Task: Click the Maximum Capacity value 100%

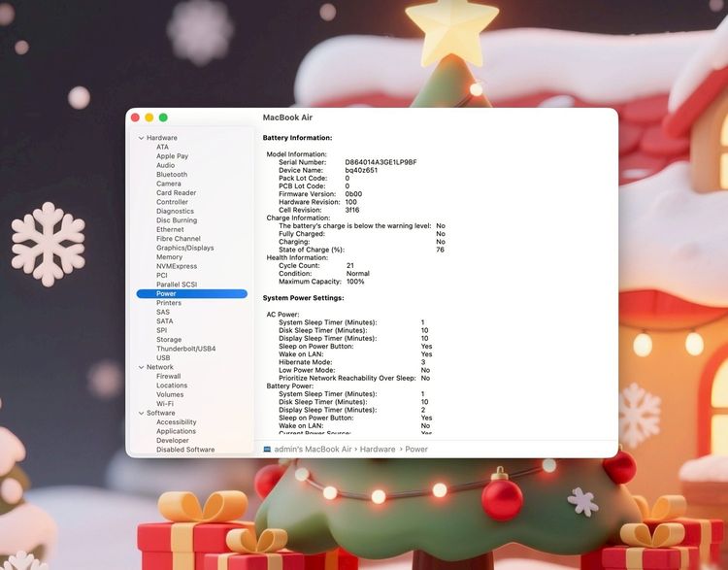Action: point(355,281)
